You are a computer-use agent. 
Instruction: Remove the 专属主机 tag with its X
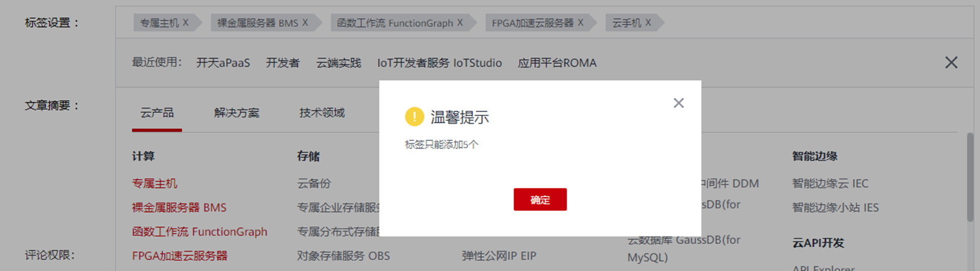point(185,23)
